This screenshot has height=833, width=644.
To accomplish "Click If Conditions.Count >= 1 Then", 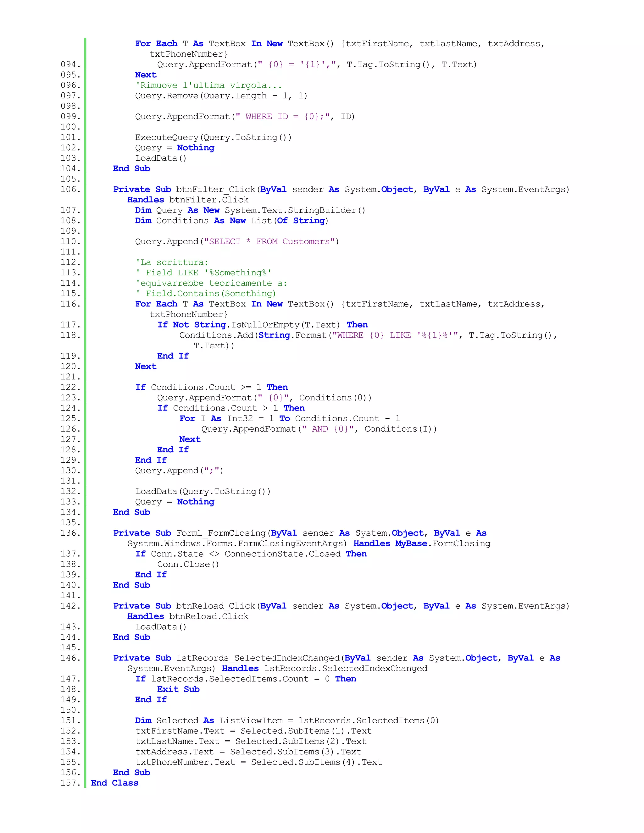I will (x=211, y=388).
